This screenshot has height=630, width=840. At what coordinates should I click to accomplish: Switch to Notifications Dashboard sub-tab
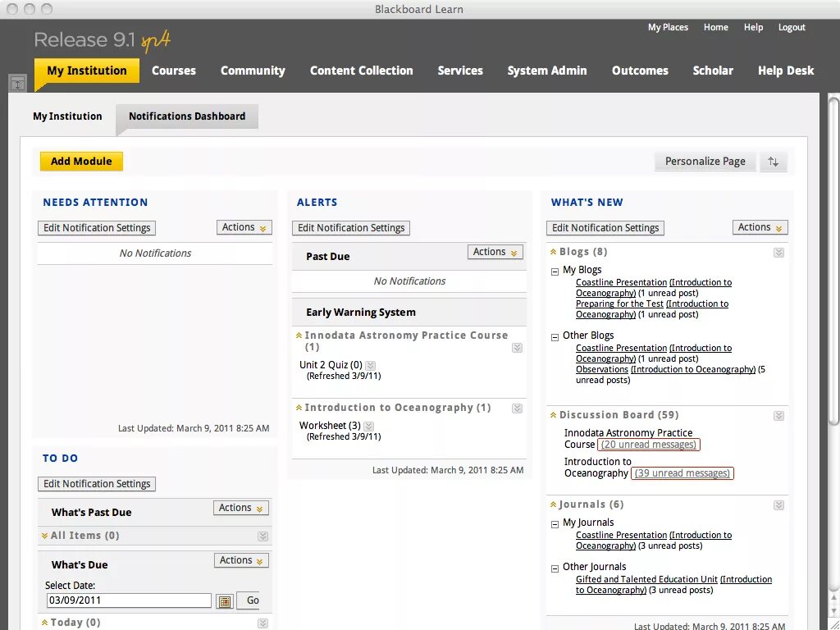pyautogui.click(x=187, y=116)
